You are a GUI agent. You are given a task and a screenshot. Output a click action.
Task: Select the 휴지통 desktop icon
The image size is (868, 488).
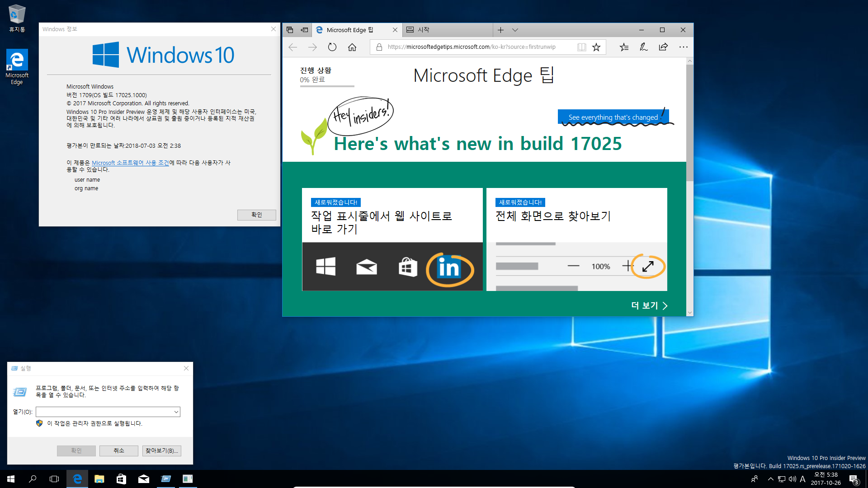(x=17, y=19)
